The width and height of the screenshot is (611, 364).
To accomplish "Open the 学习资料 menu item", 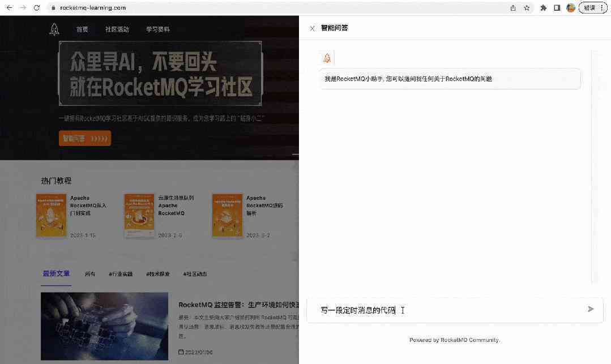I will pos(158,29).
